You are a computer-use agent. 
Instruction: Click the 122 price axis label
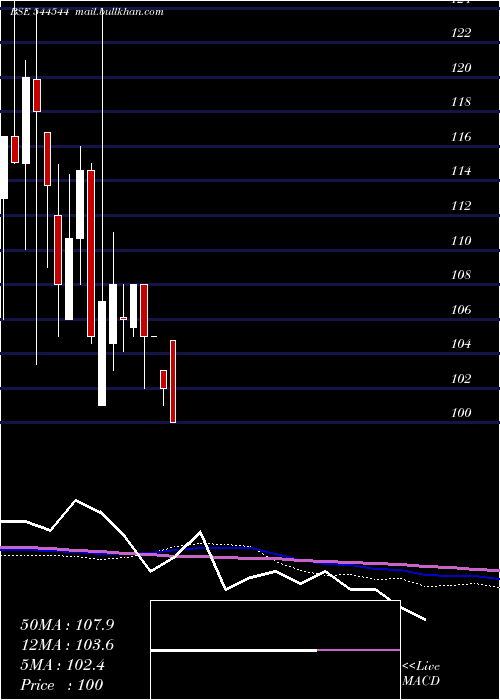[461, 33]
